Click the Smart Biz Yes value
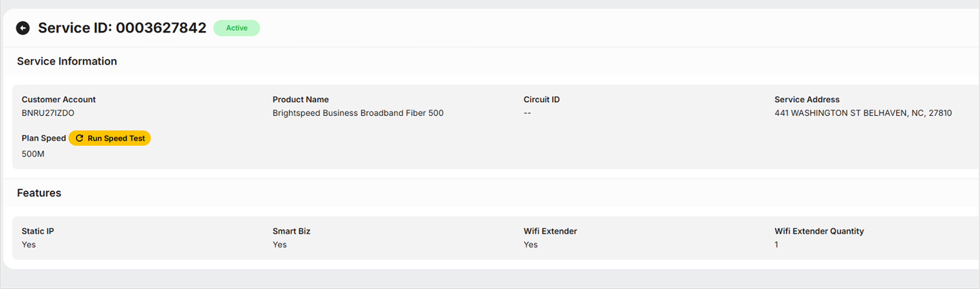Viewport: 980px width, 289px height. point(280,245)
